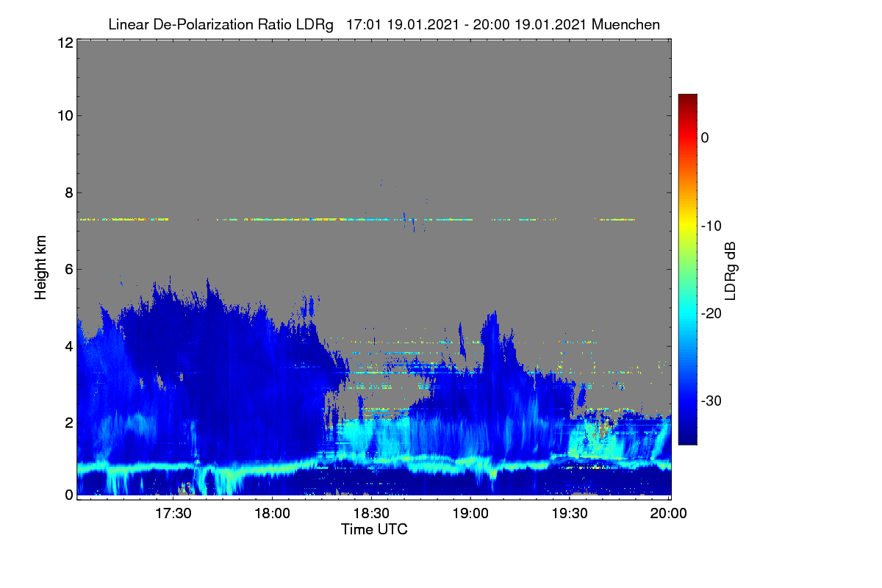Image resolution: width=882 pixels, height=588 pixels.
Task: Select the Time UTC axis title
Action: pos(374,529)
